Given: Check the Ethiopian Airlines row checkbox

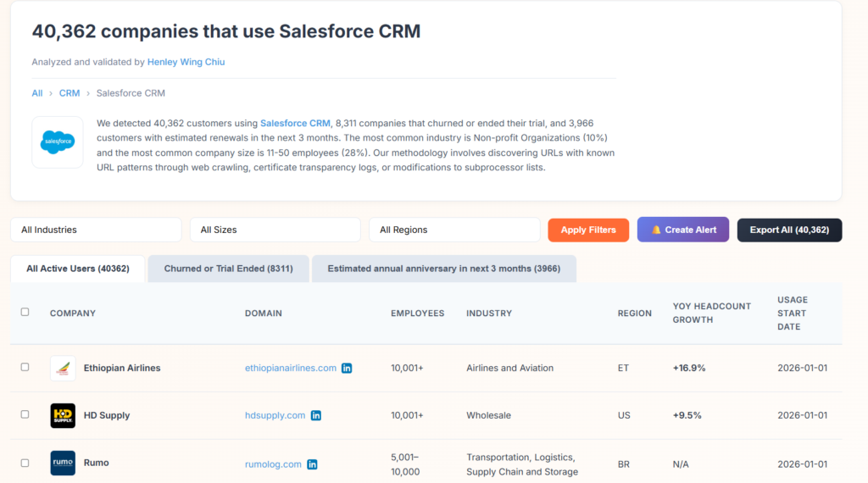Looking at the screenshot, I should 25,368.
